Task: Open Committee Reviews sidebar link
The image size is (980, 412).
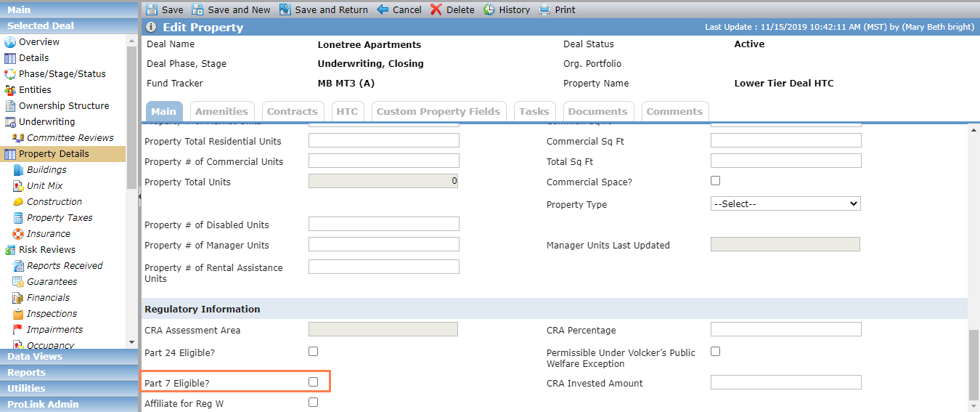Action: tap(70, 138)
